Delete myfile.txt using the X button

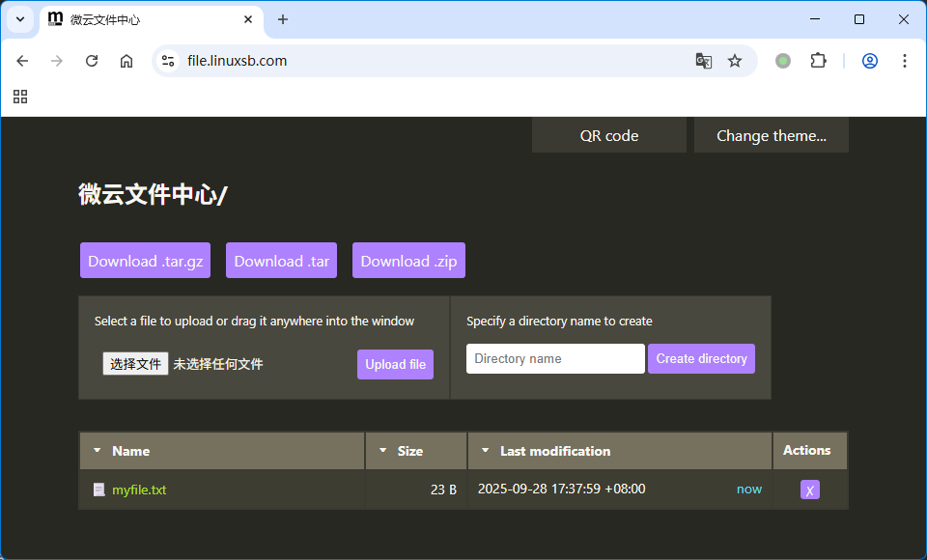point(809,490)
